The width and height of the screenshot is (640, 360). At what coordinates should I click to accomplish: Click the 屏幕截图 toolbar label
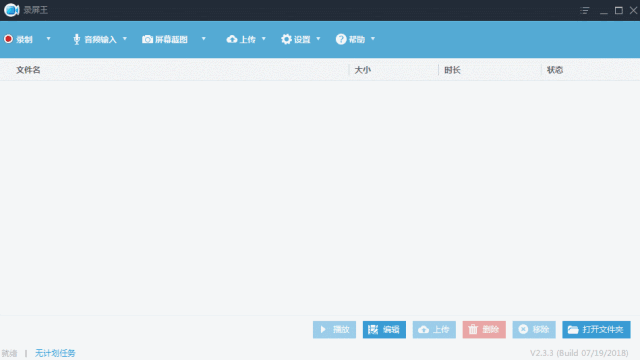pyautogui.click(x=171, y=40)
